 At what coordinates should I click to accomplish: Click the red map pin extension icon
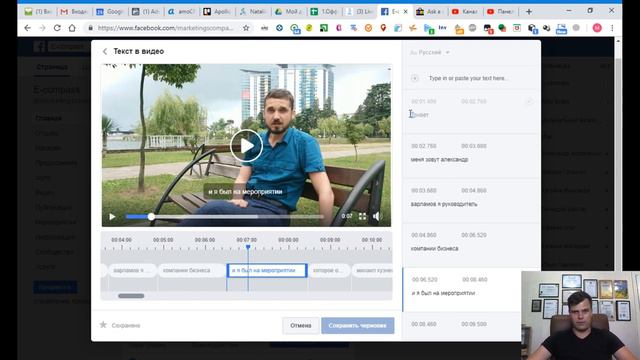(x=383, y=28)
